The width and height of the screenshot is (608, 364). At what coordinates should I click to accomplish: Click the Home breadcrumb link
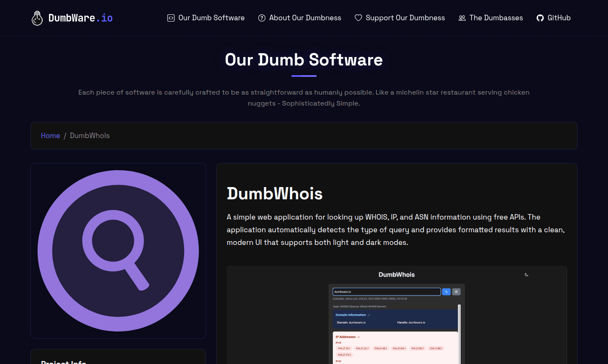coord(50,136)
